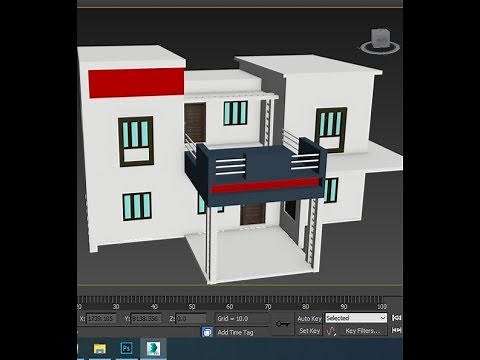Click the 3ds Max taskbar icon
Viewport: 480px width, 360px height.
[153, 349]
